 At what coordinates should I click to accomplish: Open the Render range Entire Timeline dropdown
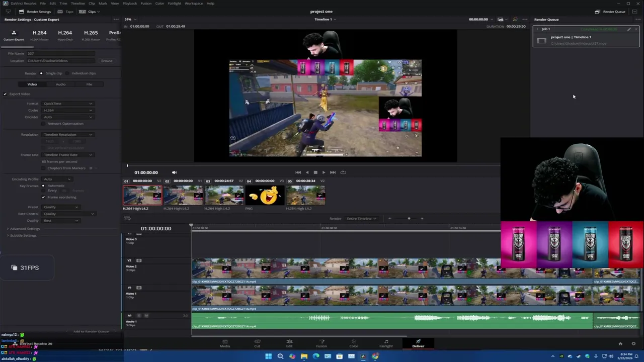pyautogui.click(x=362, y=219)
